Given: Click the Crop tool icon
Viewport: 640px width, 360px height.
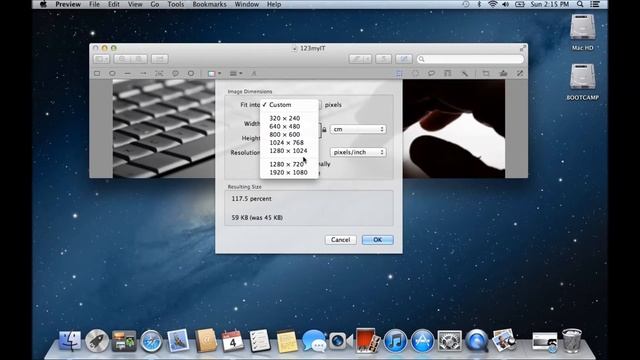Looking at the screenshot, I should (x=486, y=73).
